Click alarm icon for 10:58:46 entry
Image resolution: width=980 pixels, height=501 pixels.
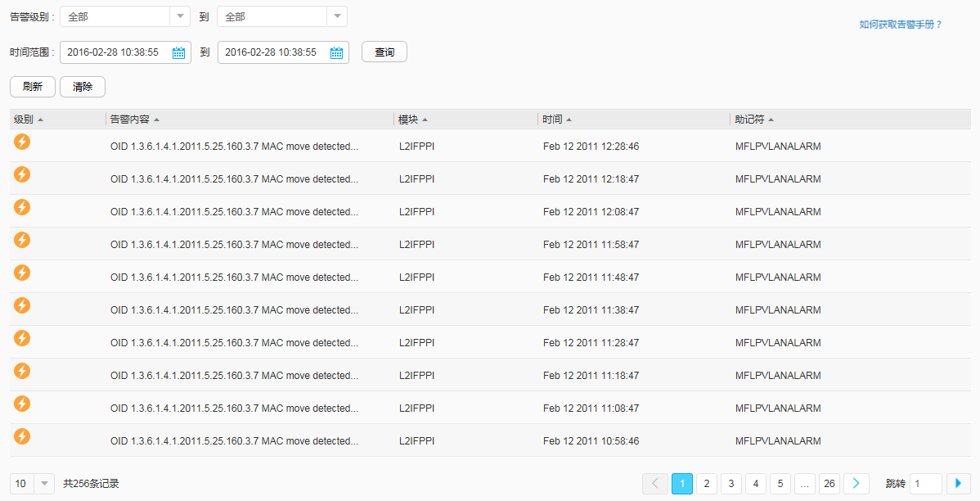22,436
